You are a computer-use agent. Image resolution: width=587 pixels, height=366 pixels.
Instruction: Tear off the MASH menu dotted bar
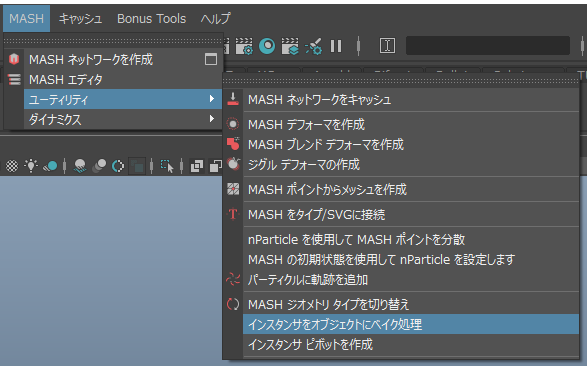pos(113,40)
